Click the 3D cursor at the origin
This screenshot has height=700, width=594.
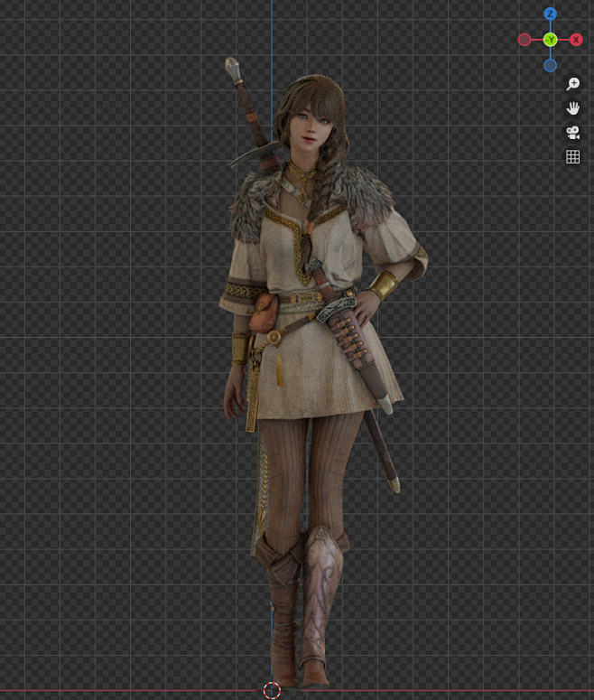tap(272, 690)
